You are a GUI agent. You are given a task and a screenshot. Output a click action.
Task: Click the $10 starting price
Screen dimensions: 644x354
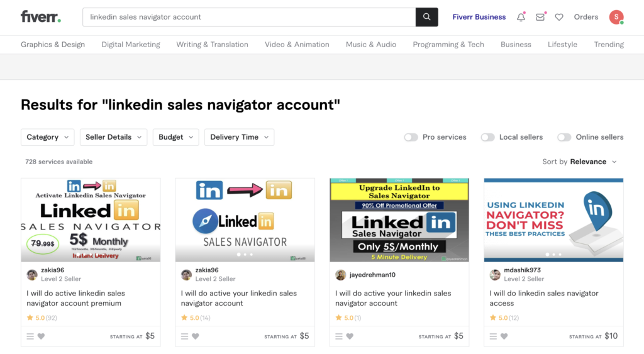(611, 336)
